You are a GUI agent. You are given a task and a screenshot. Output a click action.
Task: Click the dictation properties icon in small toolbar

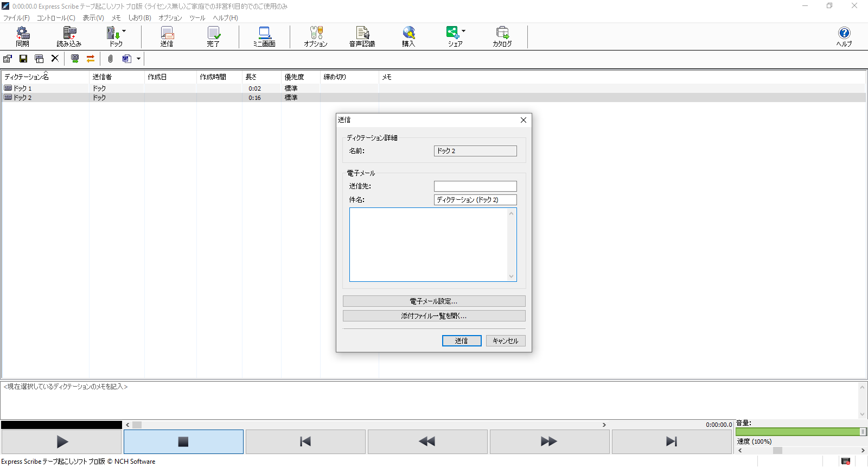pyautogui.click(x=8, y=59)
